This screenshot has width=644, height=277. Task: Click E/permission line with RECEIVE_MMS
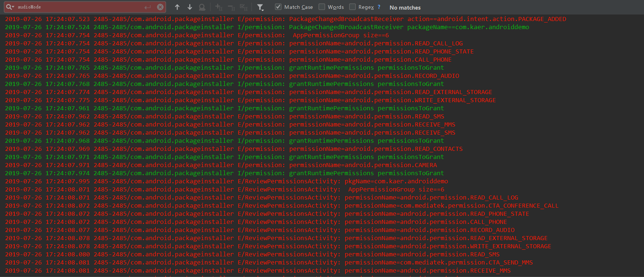[230, 124]
